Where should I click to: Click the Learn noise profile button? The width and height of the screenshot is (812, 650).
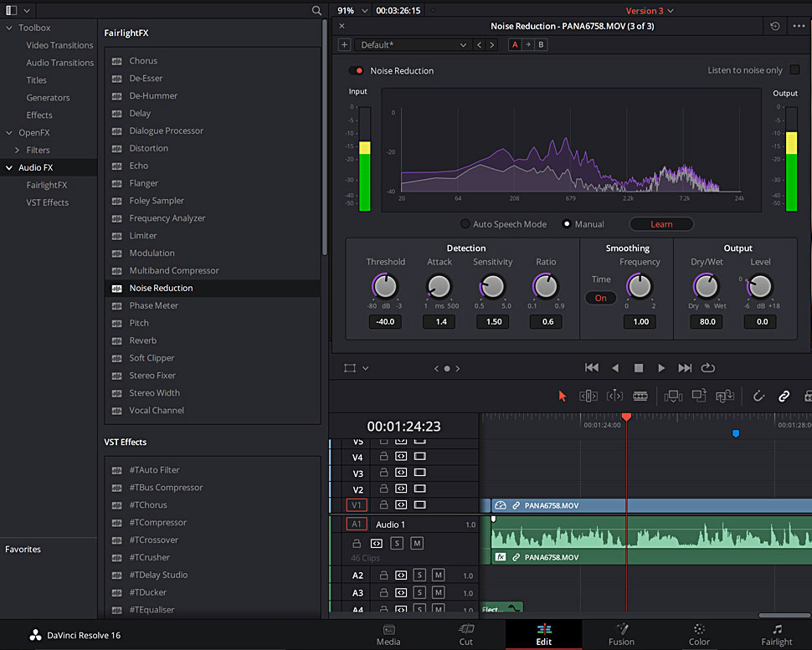coord(661,224)
